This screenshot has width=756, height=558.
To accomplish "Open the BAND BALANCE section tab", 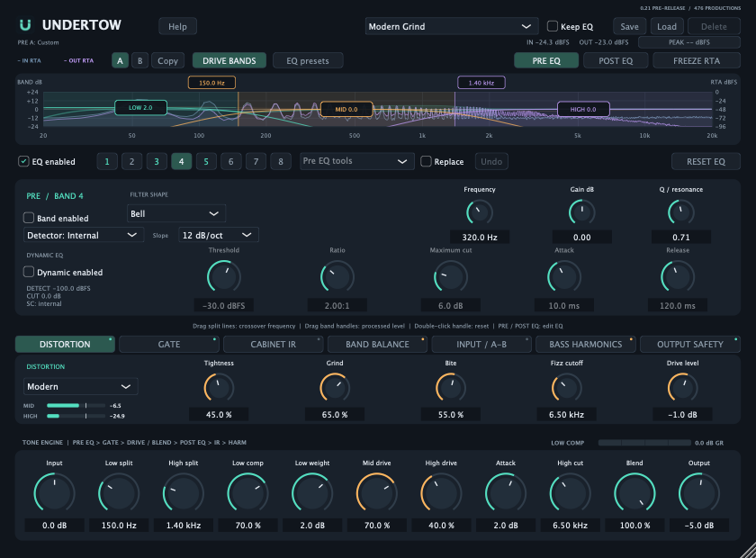I will click(377, 345).
